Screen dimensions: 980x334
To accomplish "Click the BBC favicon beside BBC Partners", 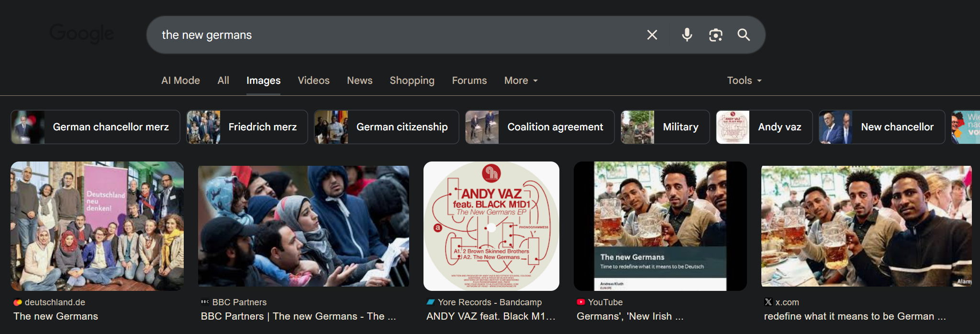I will [205, 302].
